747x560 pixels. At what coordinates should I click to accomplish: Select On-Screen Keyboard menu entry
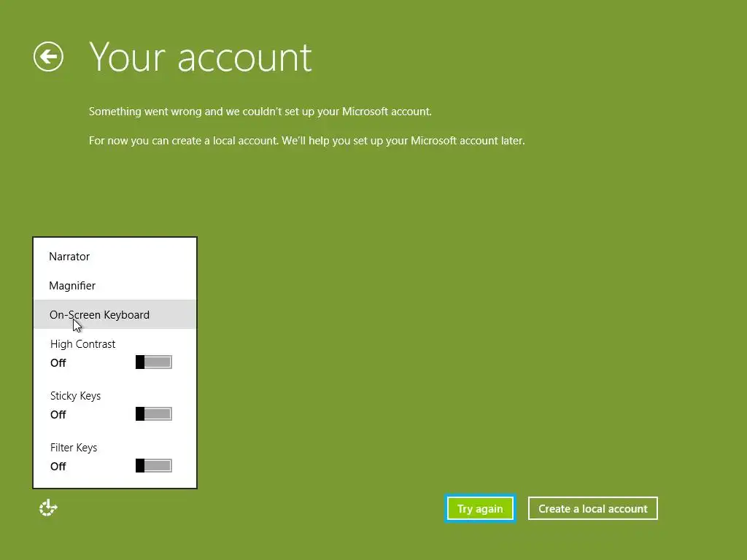pyautogui.click(x=115, y=314)
